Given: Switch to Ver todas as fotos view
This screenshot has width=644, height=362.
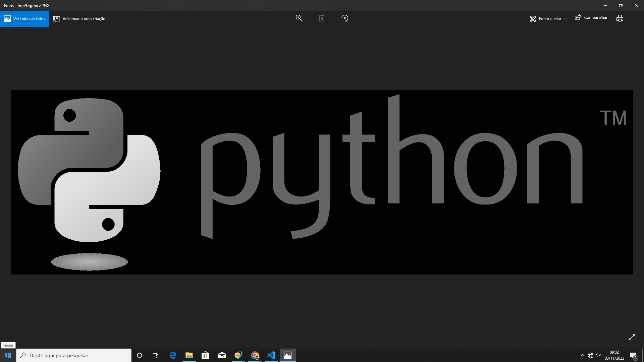Looking at the screenshot, I should click(24, 19).
